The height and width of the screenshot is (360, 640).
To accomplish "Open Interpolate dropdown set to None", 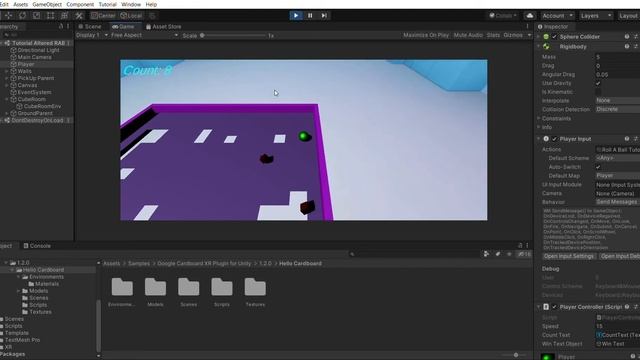I will [x=618, y=100].
